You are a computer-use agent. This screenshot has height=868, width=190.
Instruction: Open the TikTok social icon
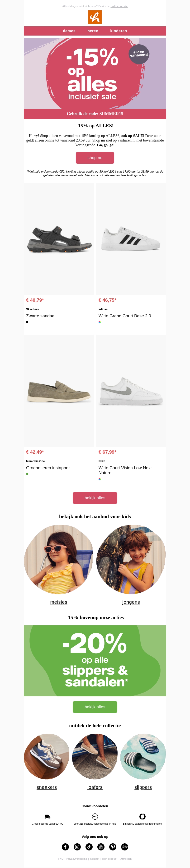coord(89,846)
